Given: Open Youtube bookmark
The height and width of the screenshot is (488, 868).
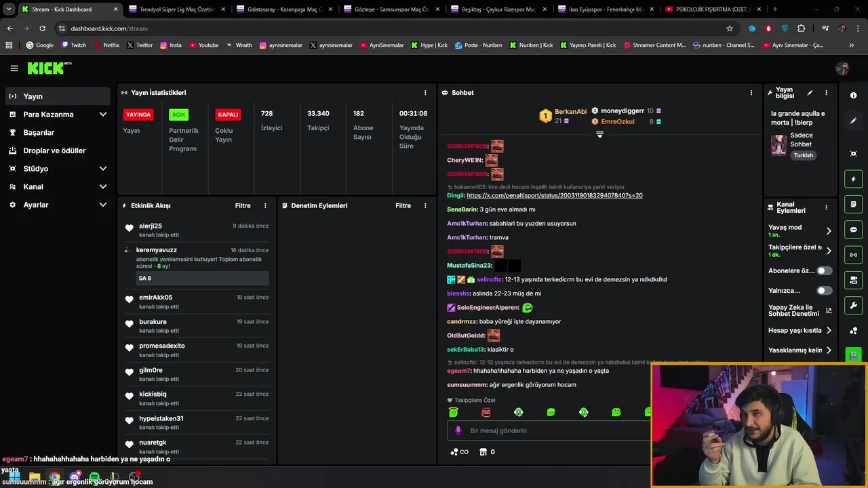Looking at the screenshot, I should point(204,45).
